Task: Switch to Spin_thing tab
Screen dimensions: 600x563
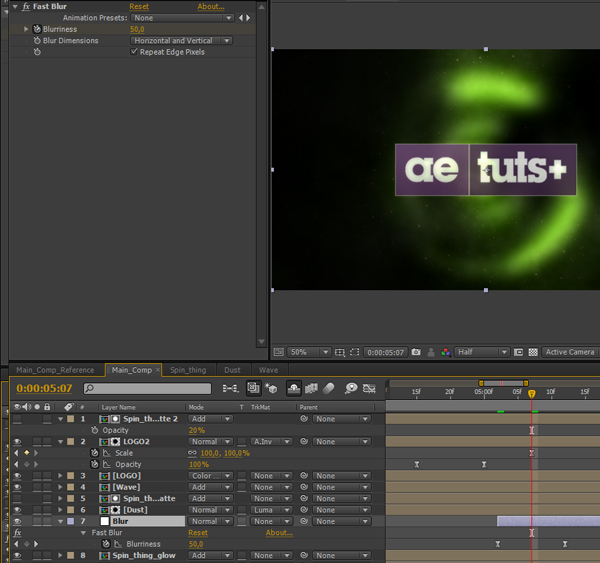Action: coord(188,370)
